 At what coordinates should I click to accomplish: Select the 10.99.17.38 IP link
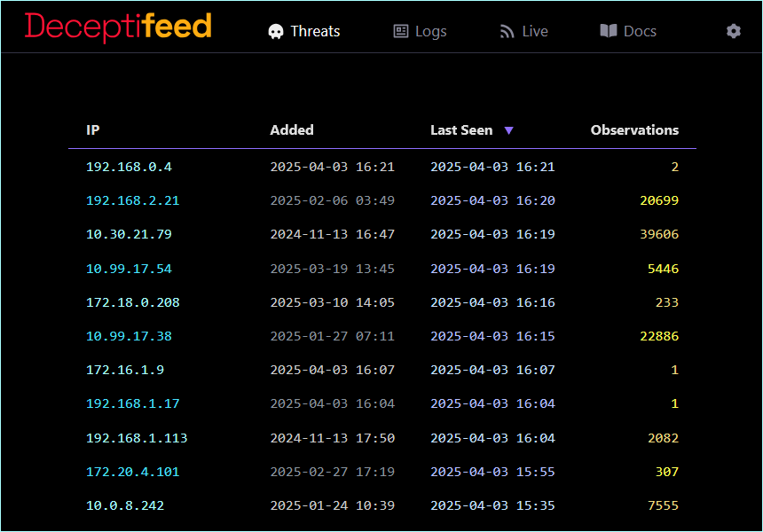129,336
